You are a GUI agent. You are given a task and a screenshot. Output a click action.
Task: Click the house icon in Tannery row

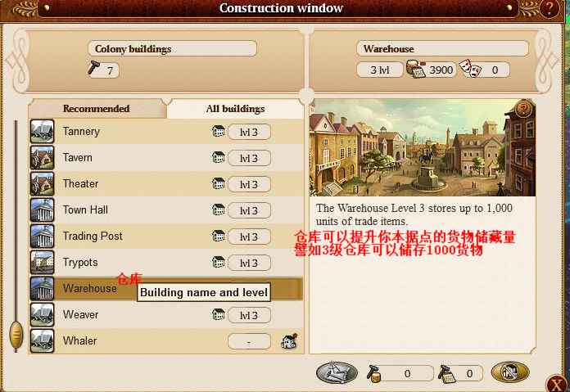point(218,131)
